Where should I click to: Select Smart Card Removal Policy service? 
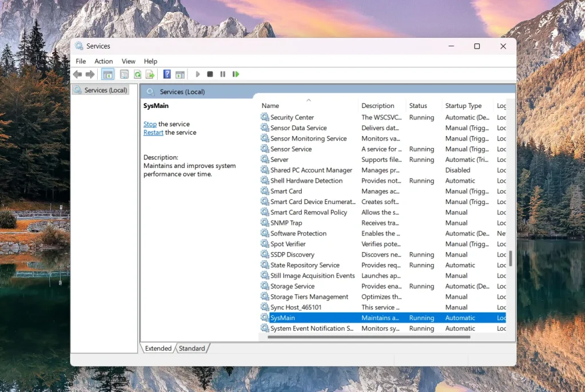tap(308, 213)
